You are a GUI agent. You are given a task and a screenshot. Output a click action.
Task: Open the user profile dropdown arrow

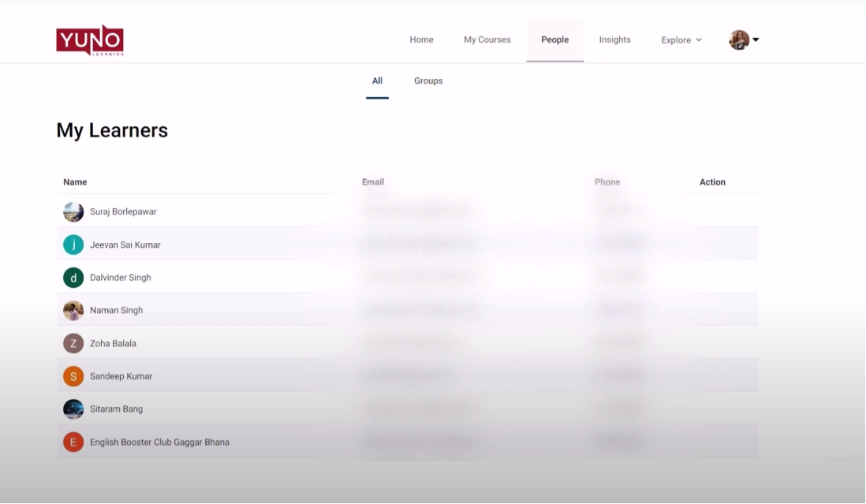(756, 40)
